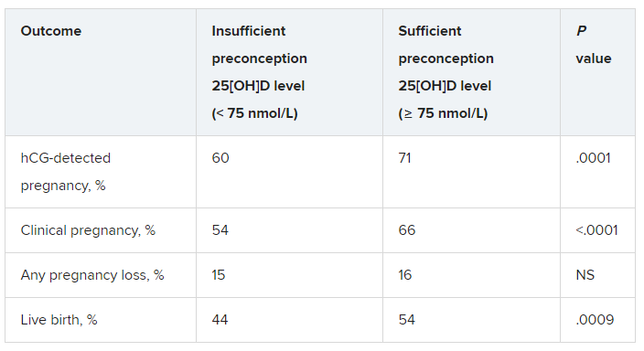Click the value 60 for hCG-detected pregnancy
The height and width of the screenshot is (351, 644).
point(220,158)
